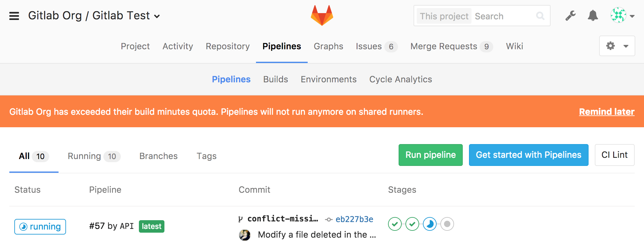Image resolution: width=644 pixels, height=247 pixels.
Task: Open Issues tab with 6 items
Action: click(377, 46)
